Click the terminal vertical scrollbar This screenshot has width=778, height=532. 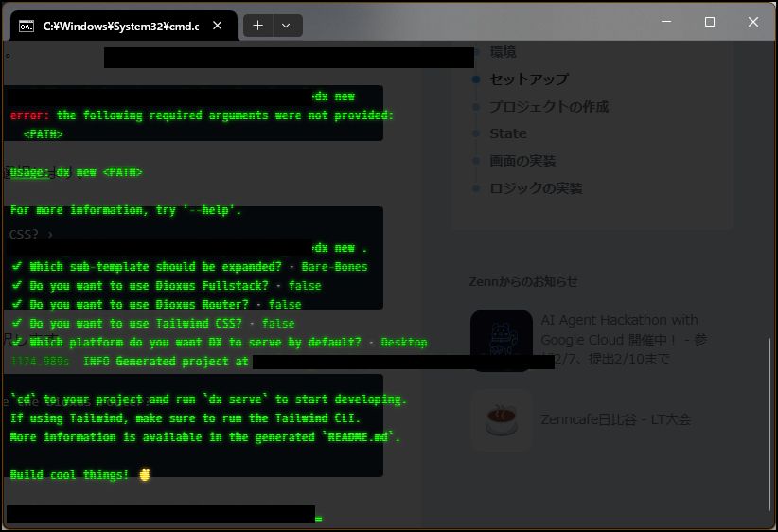pos(769,424)
